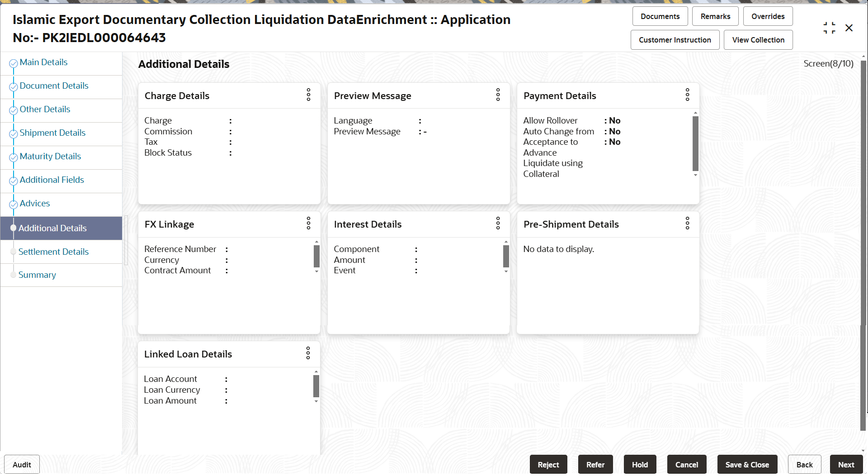Viewport: 868px width, 476px height.
Task: Open Interest Details kebab menu
Action: [x=498, y=224]
